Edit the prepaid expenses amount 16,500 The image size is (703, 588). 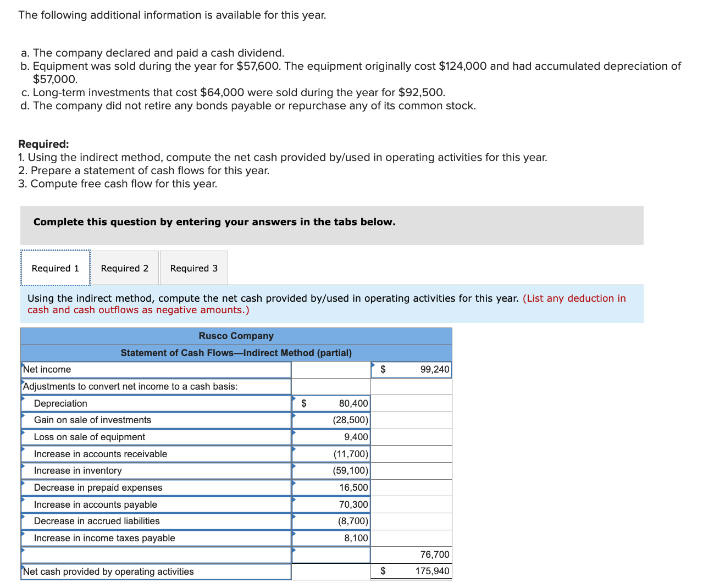pos(331,488)
